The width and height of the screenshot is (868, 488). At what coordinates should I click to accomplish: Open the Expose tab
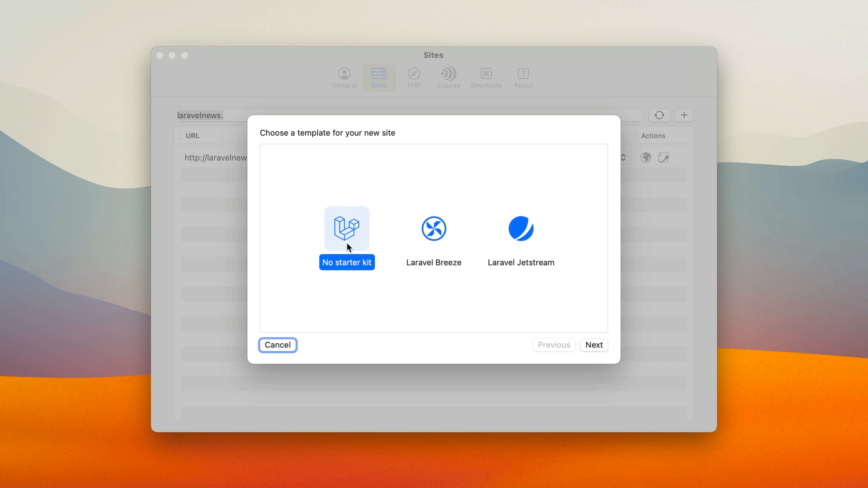[448, 78]
